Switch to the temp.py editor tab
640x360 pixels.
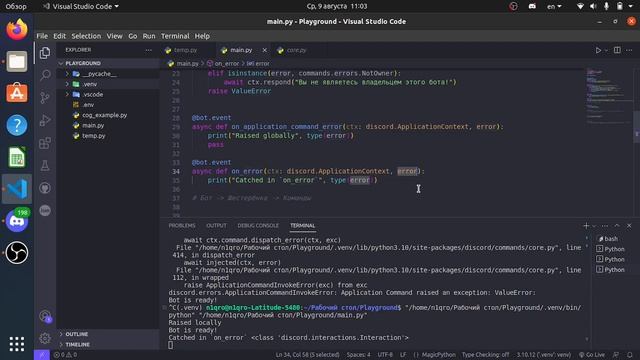point(185,50)
